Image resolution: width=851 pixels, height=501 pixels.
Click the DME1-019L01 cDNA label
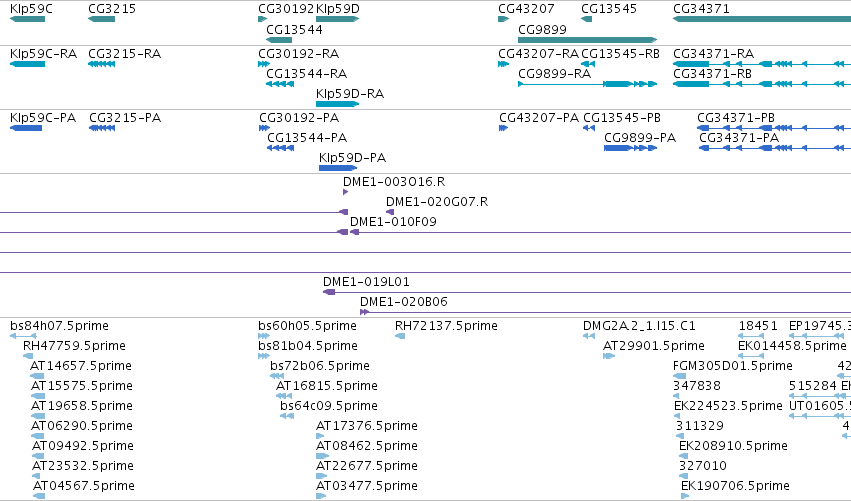tap(366, 282)
